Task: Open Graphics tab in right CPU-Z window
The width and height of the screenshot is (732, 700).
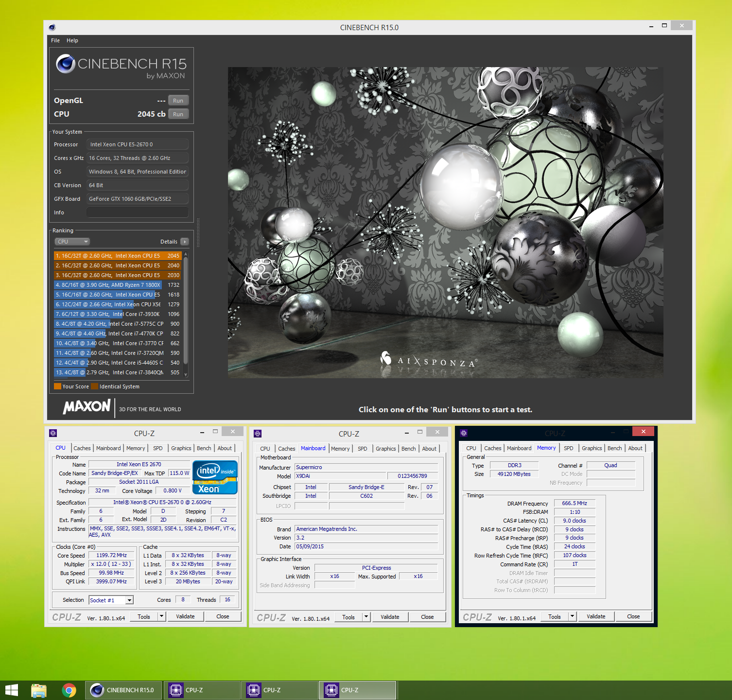Action: click(x=592, y=448)
